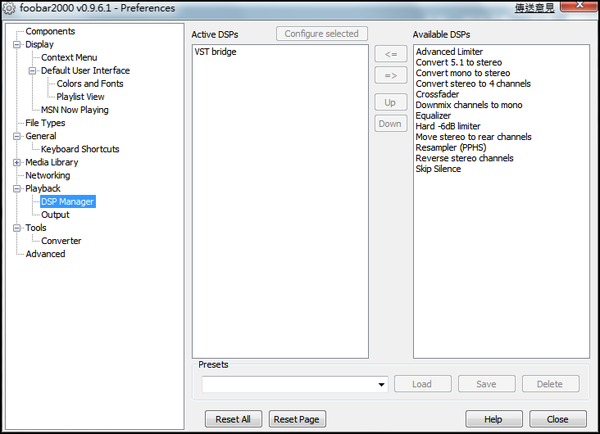600x434 pixels.
Task: Open the Output settings page
Action: tap(55, 215)
